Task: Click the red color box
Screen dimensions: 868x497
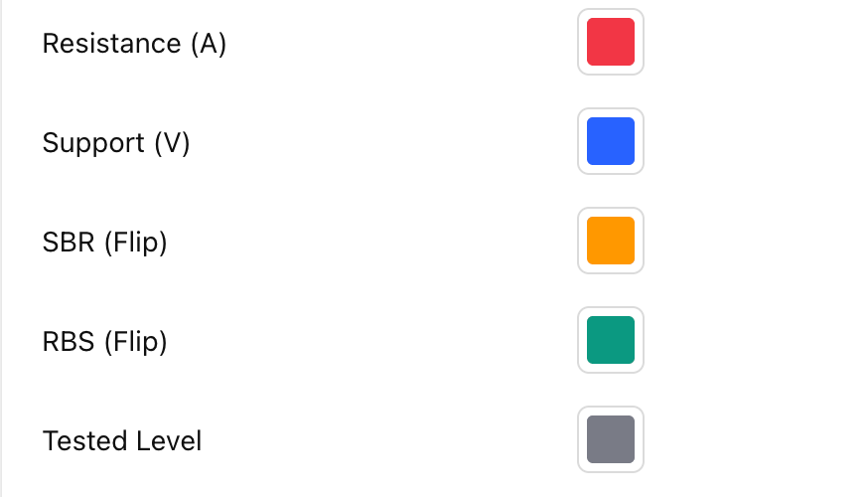Action: [x=611, y=42]
